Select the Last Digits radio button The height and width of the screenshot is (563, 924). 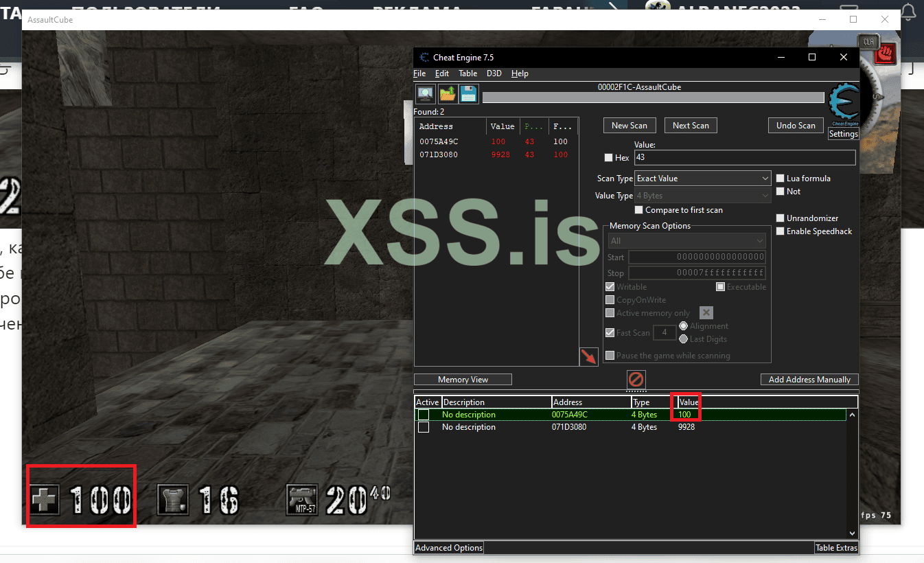point(683,339)
